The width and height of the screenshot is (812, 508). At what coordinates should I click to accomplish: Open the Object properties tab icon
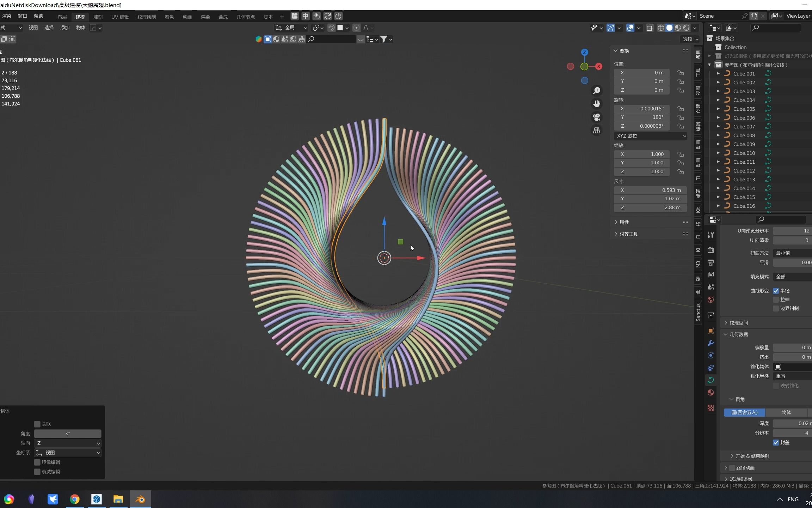point(711,331)
